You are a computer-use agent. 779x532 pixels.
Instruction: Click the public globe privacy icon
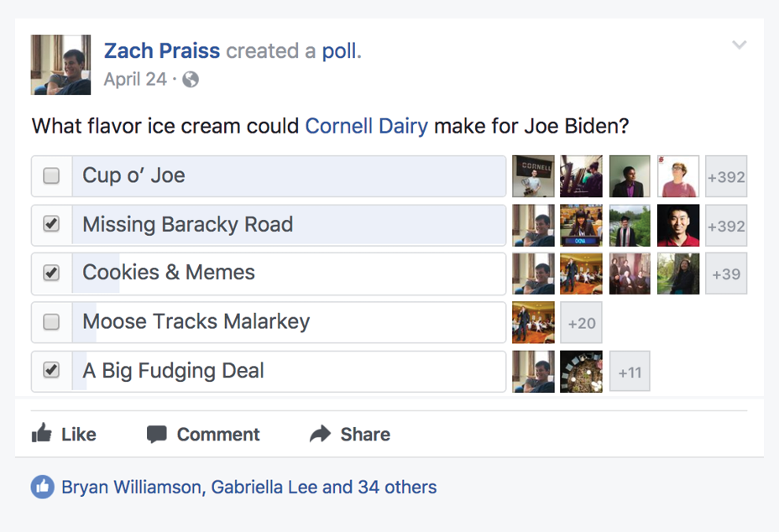(191, 80)
